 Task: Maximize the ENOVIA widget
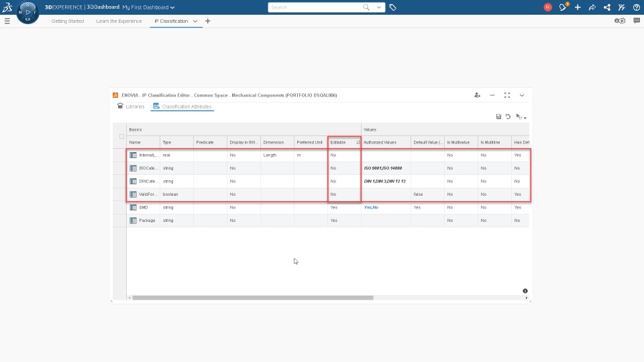(x=507, y=95)
